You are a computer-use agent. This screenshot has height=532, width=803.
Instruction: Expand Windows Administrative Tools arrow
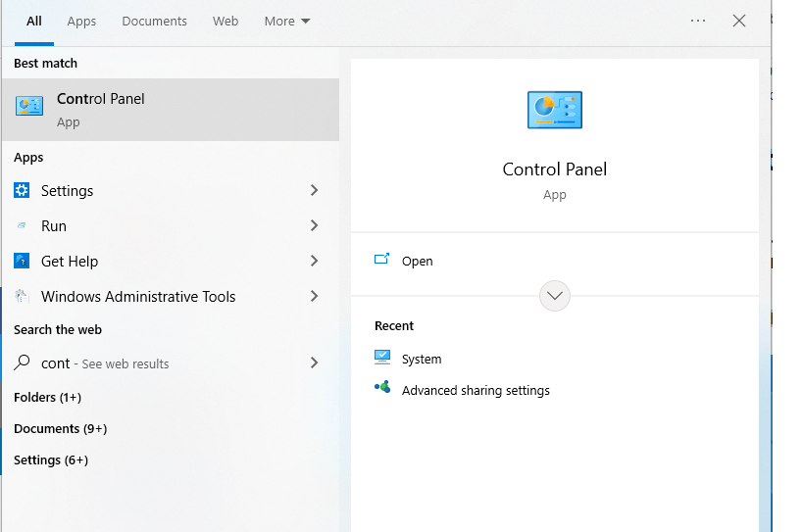point(315,296)
